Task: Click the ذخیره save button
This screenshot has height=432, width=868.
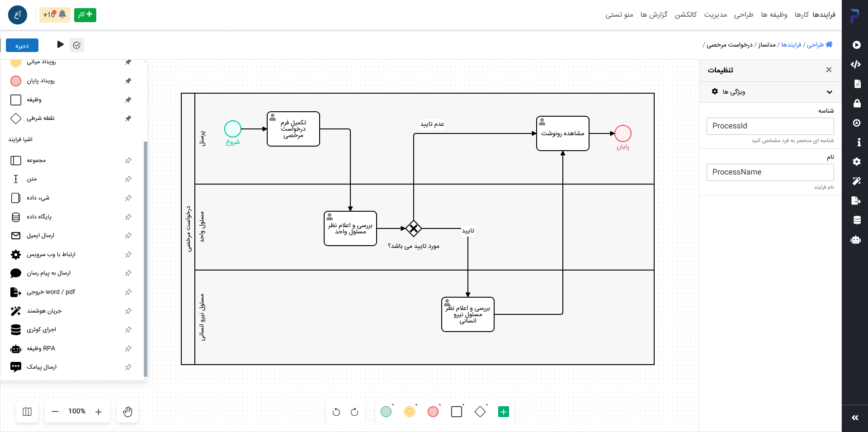Action: (22, 45)
